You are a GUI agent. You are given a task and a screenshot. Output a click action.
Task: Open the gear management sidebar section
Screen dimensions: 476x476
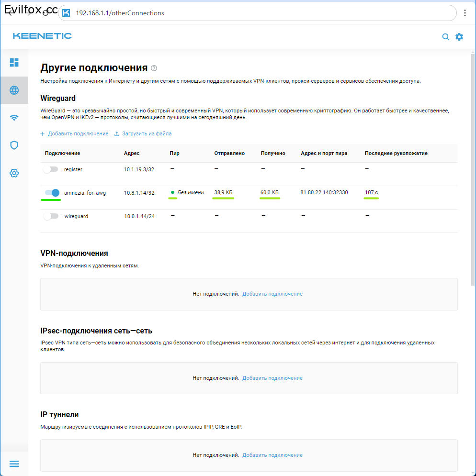(14, 173)
